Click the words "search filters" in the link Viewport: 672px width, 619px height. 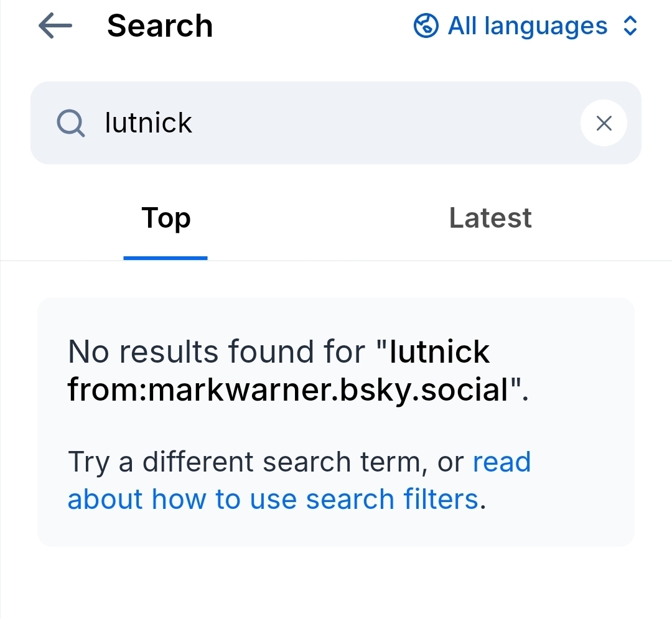pos(392,499)
